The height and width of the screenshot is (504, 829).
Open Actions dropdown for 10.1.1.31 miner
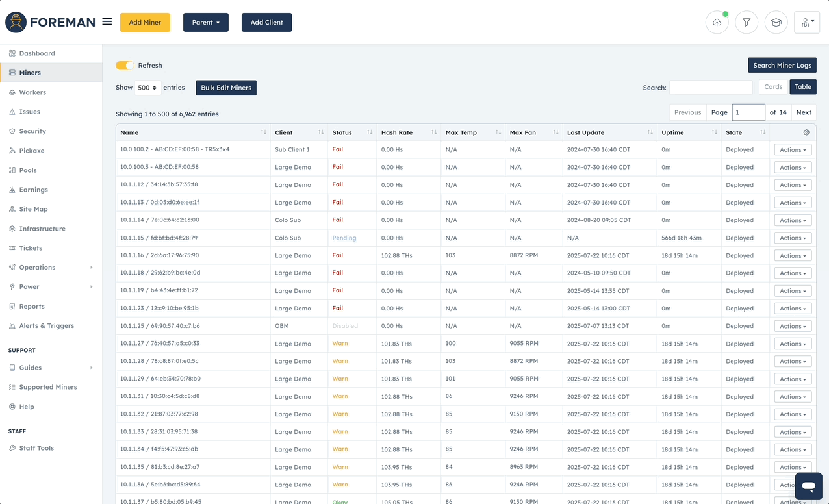[793, 397]
